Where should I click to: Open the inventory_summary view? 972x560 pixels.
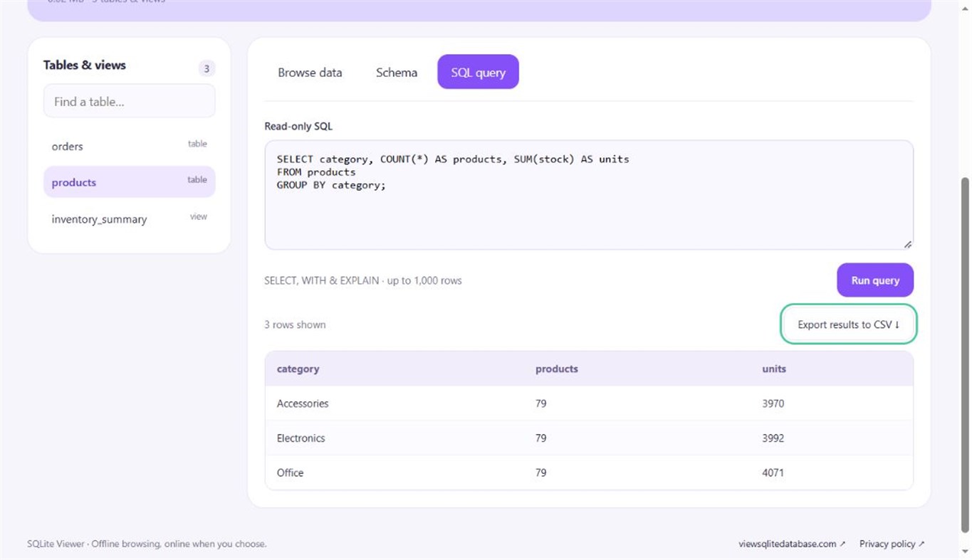pos(129,218)
